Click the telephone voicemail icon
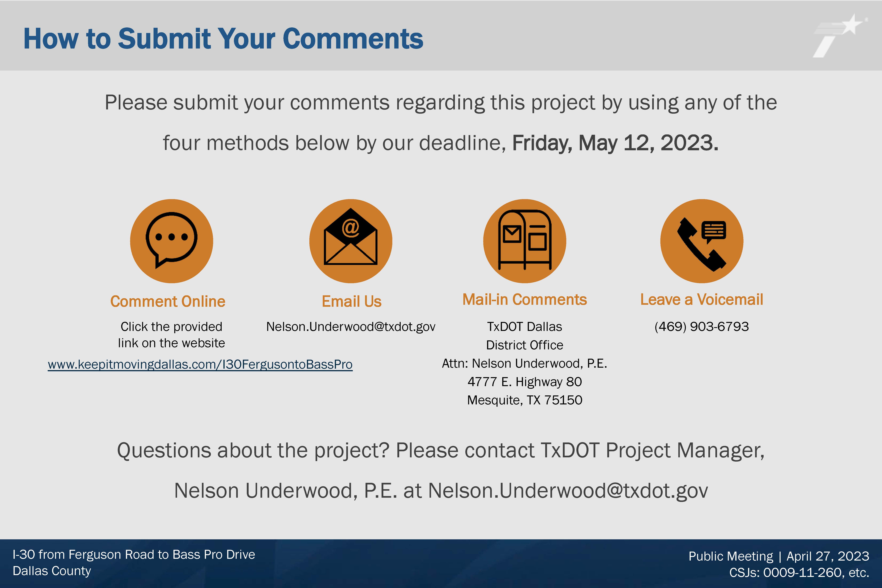 click(x=702, y=241)
